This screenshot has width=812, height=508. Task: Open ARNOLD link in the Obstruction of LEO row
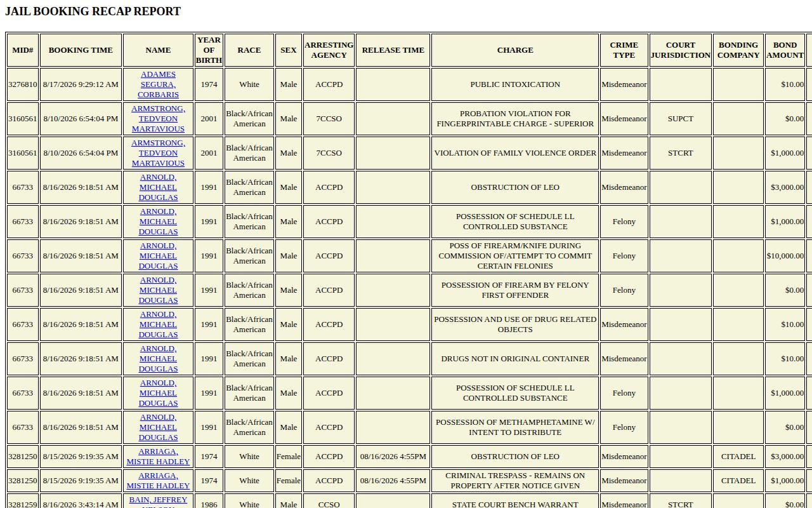[x=158, y=187]
